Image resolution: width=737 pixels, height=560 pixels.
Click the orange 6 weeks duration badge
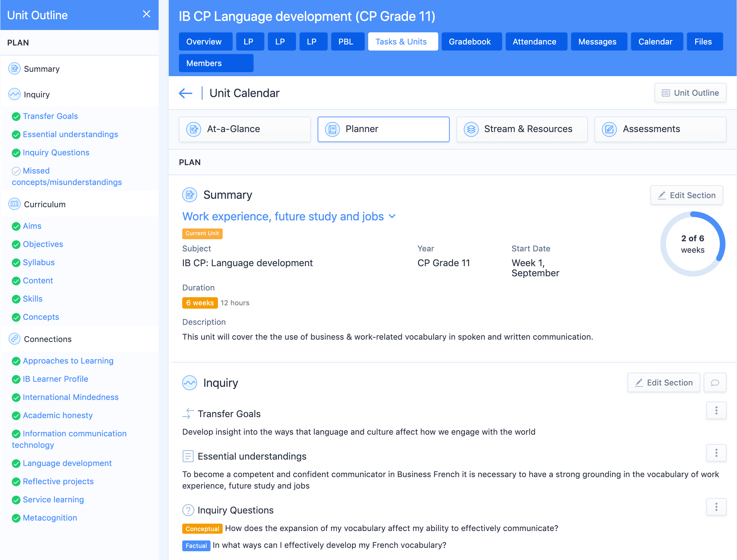[200, 303]
